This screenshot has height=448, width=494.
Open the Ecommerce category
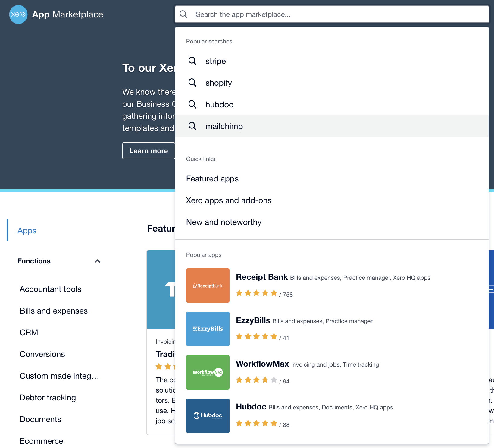pyautogui.click(x=41, y=441)
